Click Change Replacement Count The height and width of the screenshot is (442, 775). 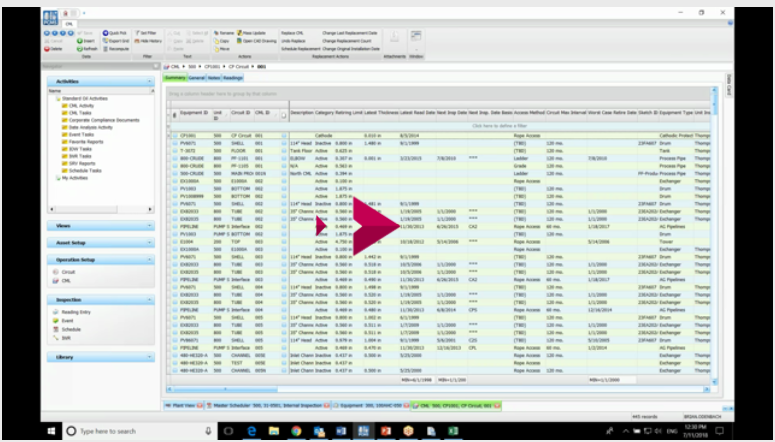(347, 41)
